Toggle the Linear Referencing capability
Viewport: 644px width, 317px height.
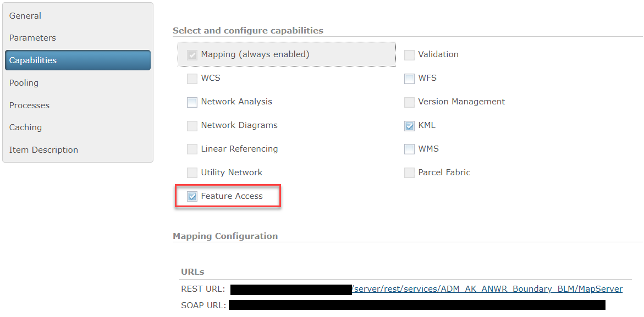click(192, 148)
